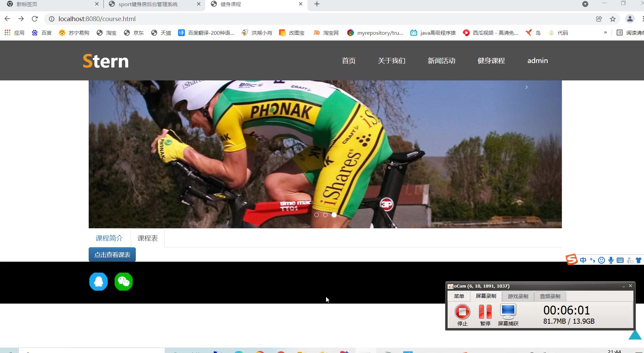The height and width of the screenshot is (353, 644).
Task: Open the 应用 apps bookmark
Action: (x=14, y=33)
